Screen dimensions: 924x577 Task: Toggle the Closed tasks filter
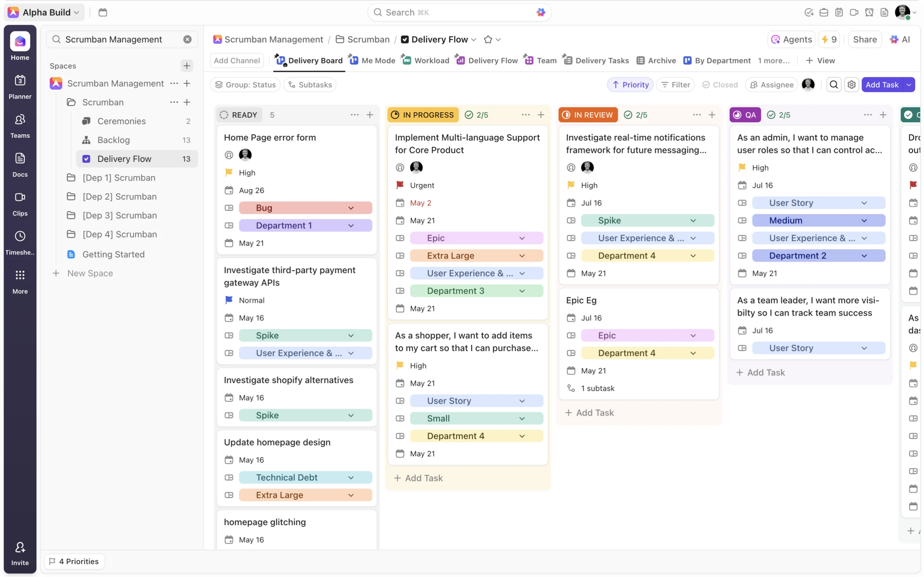[x=720, y=85]
